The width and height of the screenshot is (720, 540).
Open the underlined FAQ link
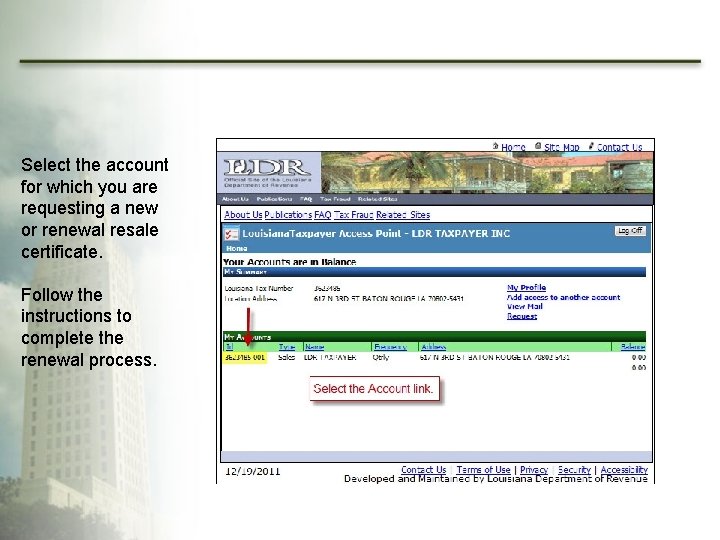pos(322,214)
